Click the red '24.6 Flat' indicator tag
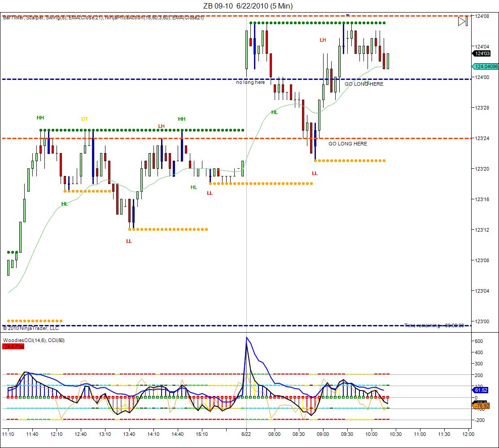499x448 pixels. tap(13, 347)
